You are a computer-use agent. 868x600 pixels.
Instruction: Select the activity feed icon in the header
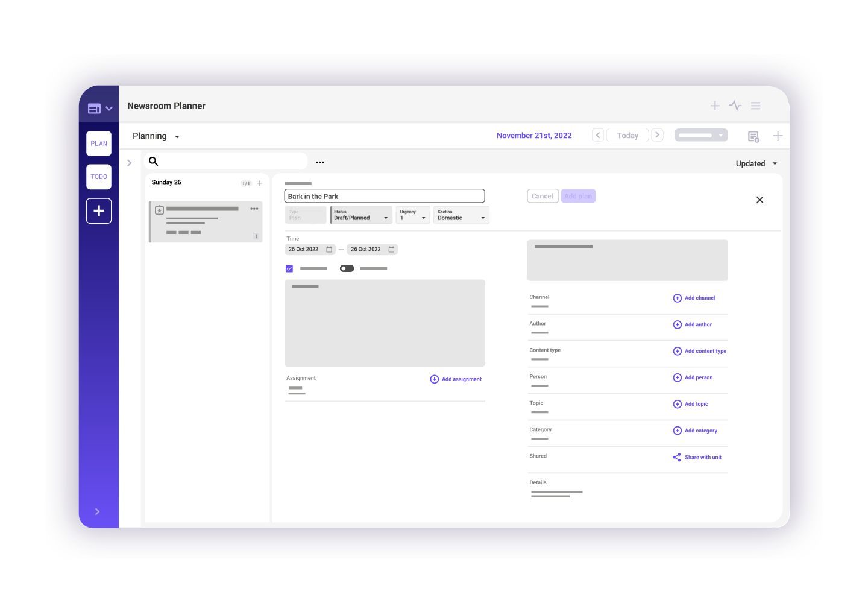735,106
